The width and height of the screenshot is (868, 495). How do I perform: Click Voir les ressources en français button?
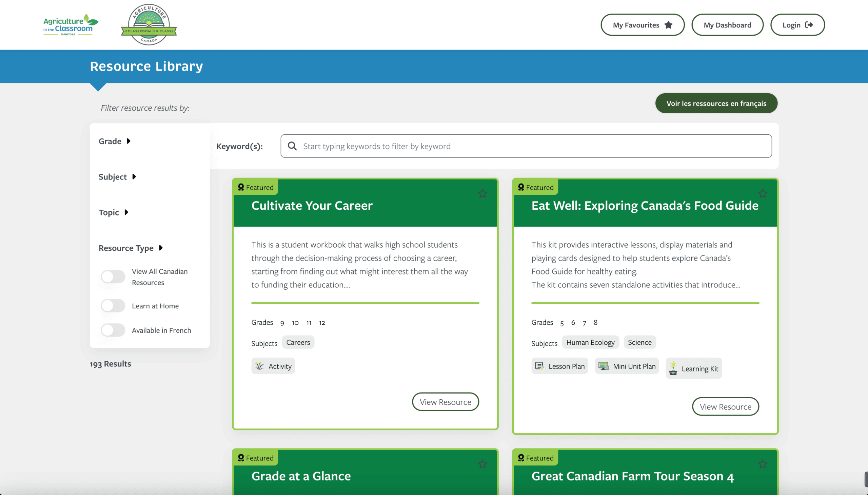click(x=716, y=103)
